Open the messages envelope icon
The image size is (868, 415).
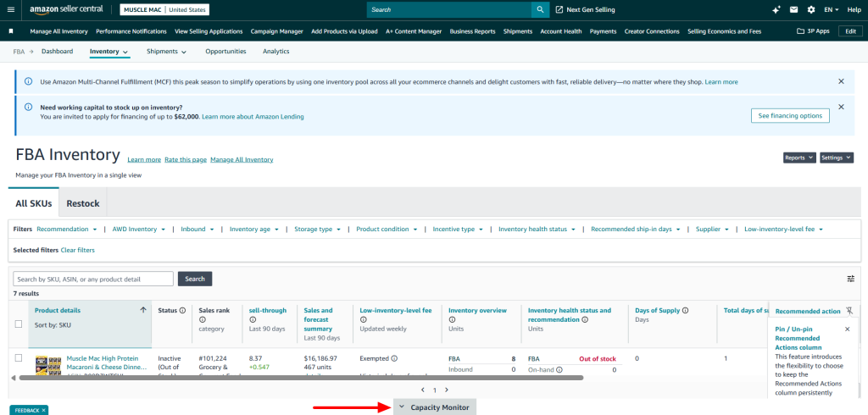tap(793, 9)
